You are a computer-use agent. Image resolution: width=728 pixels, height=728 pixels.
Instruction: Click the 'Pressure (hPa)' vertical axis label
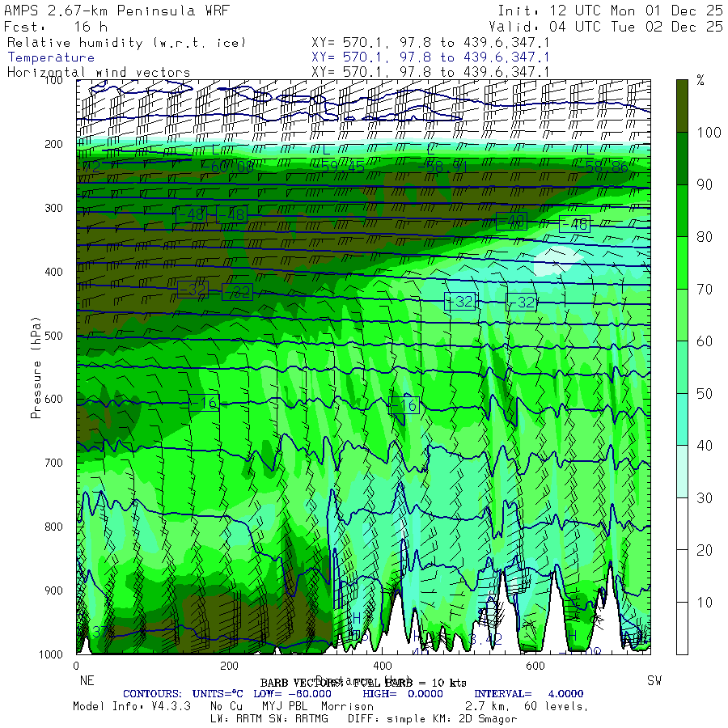[36, 366]
